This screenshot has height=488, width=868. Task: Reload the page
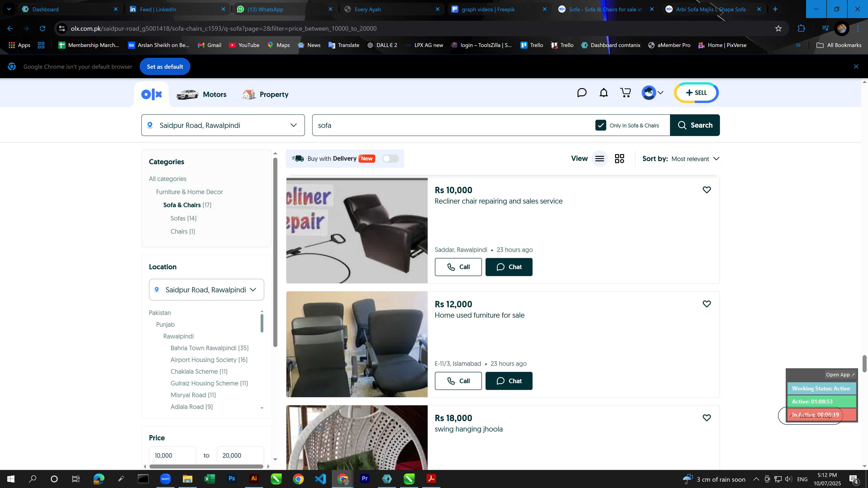tap(42, 29)
